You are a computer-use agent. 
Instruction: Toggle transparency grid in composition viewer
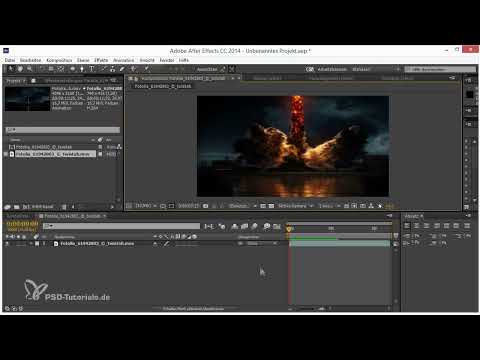point(271,206)
